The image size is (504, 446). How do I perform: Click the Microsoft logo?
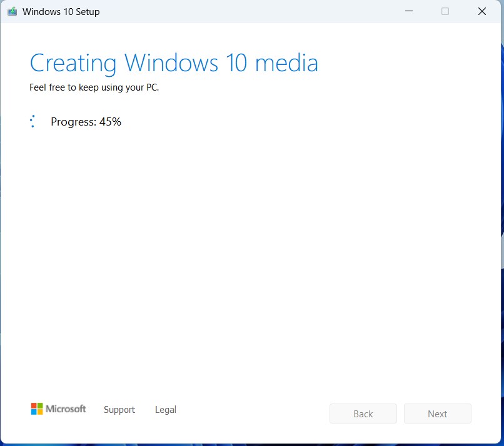point(59,409)
